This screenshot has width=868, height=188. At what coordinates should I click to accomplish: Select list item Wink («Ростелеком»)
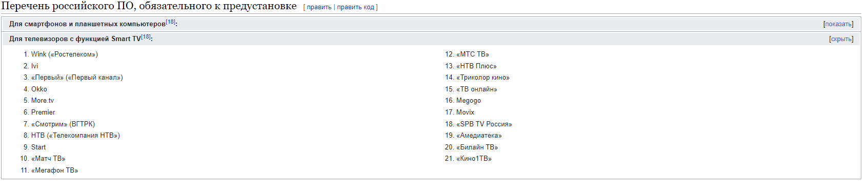point(65,54)
